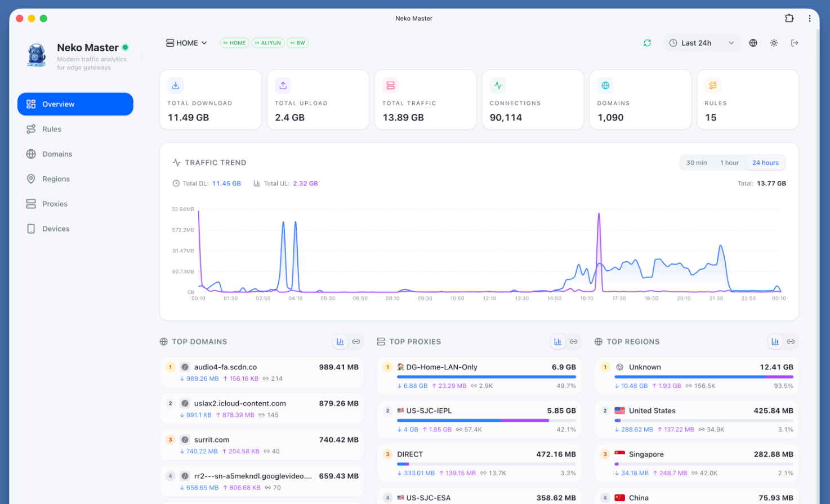Screen dimensions: 830x504
Task: Click the Total Traffic card icon
Action: click(x=390, y=86)
